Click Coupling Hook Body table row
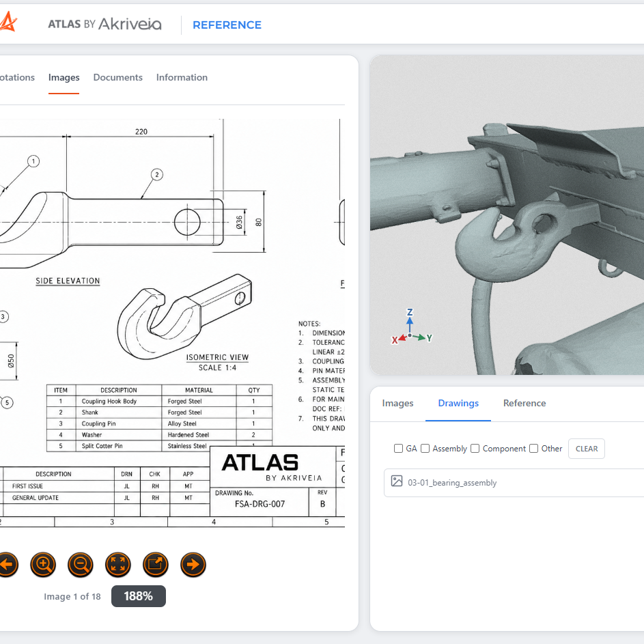644x644 pixels. (x=159, y=402)
